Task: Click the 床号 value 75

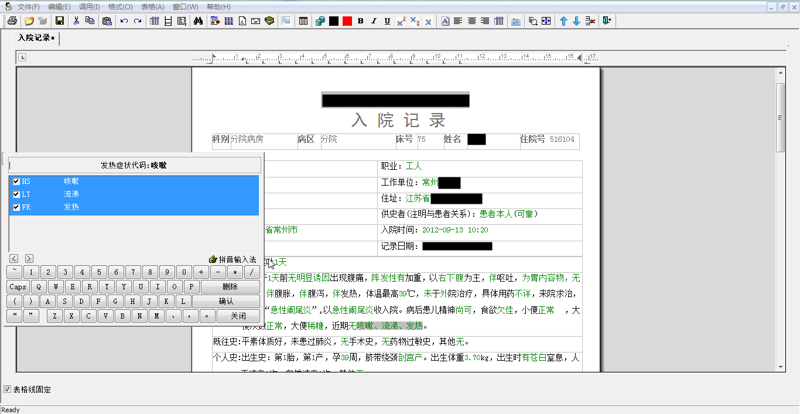Action: click(x=421, y=139)
